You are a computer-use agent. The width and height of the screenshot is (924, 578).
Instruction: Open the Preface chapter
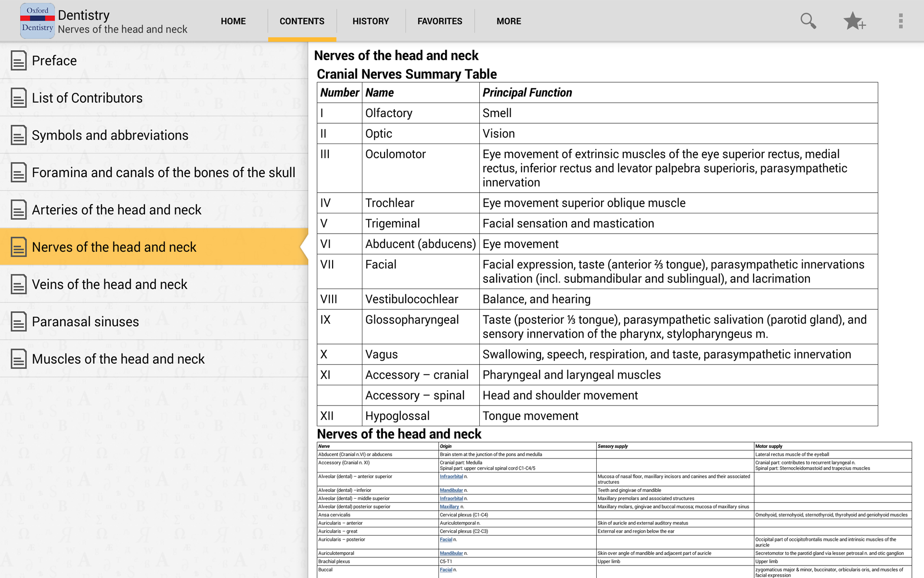pyautogui.click(x=154, y=61)
